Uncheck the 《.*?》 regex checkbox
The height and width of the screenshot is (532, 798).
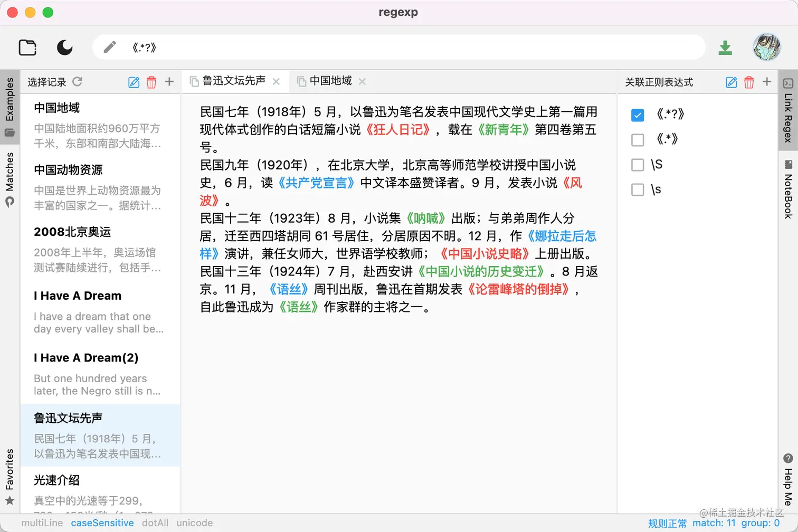[638, 115]
